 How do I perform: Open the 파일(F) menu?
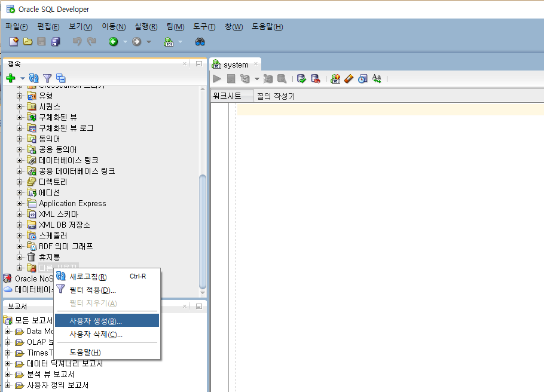click(x=17, y=27)
